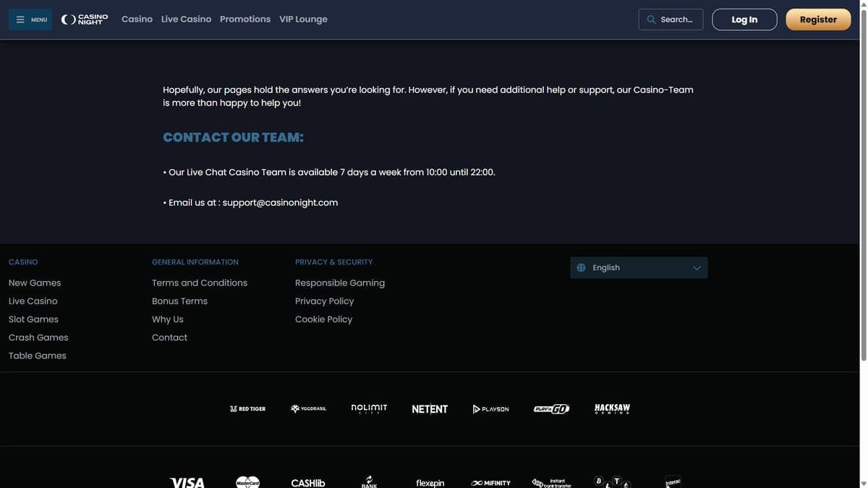Screen dimensions: 868x488
Task: Click the Red Tiger provider logo
Action: pyautogui.click(x=247, y=409)
